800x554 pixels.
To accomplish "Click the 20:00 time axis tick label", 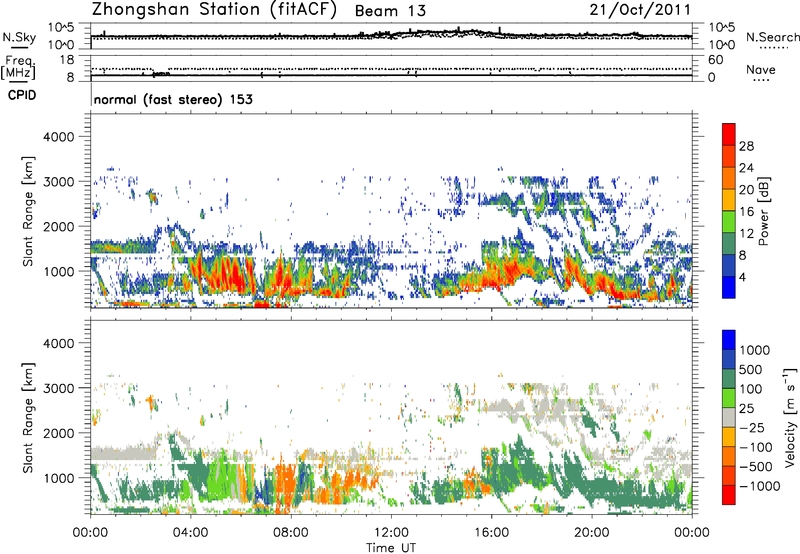I will (591, 533).
